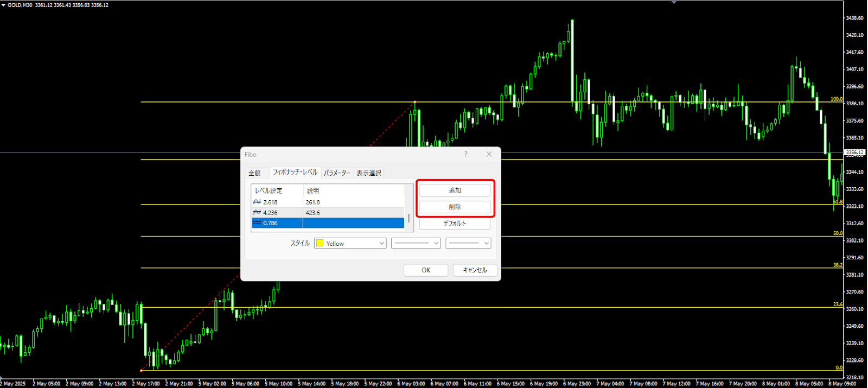The width and height of the screenshot is (868, 388).
Task: Select the highlighted 0.786 level row
Action: [x=328, y=223]
